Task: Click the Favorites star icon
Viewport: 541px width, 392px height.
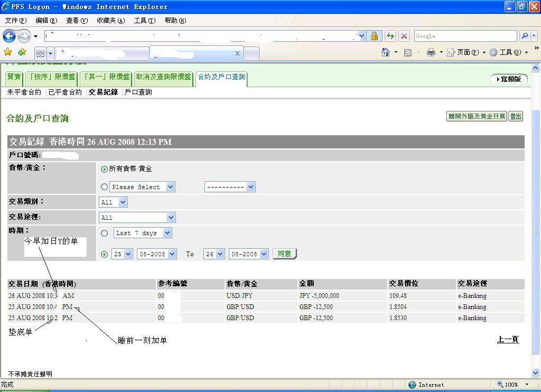Action: pos(7,52)
